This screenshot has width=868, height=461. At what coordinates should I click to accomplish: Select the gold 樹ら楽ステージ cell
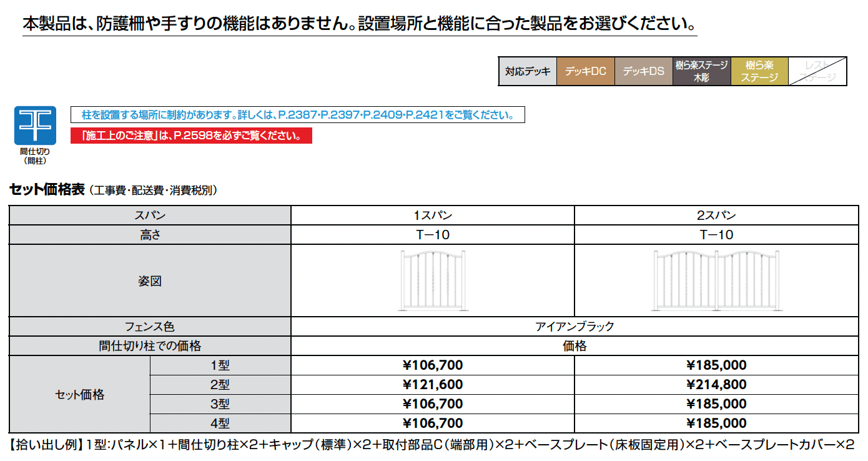point(759,71)
